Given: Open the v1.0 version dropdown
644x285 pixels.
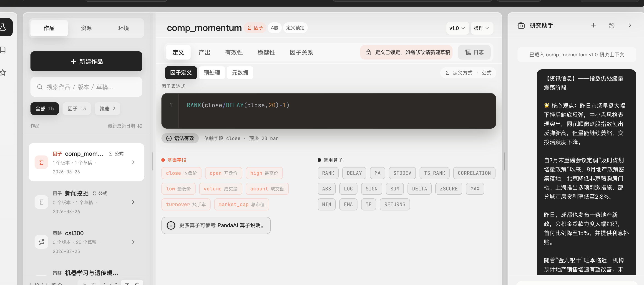Looking at the screenshot, I should coord(457,28).
